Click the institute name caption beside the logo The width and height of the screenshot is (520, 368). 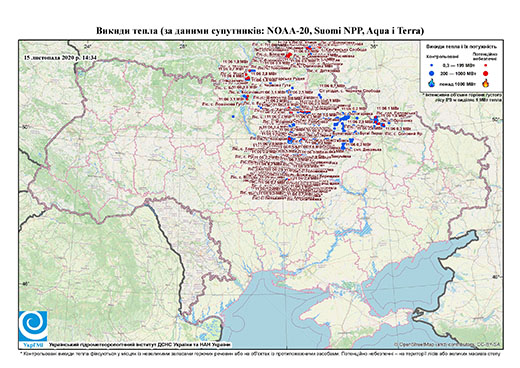pyautogui.click(x=140, y=344)
